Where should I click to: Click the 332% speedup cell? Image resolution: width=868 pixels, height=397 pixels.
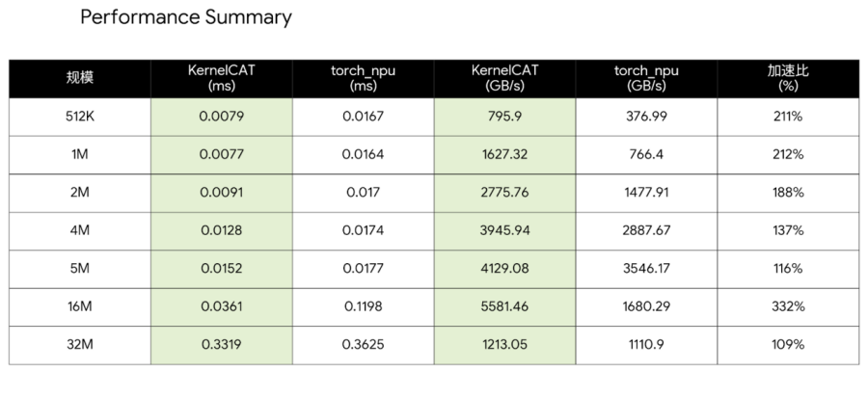787,307
